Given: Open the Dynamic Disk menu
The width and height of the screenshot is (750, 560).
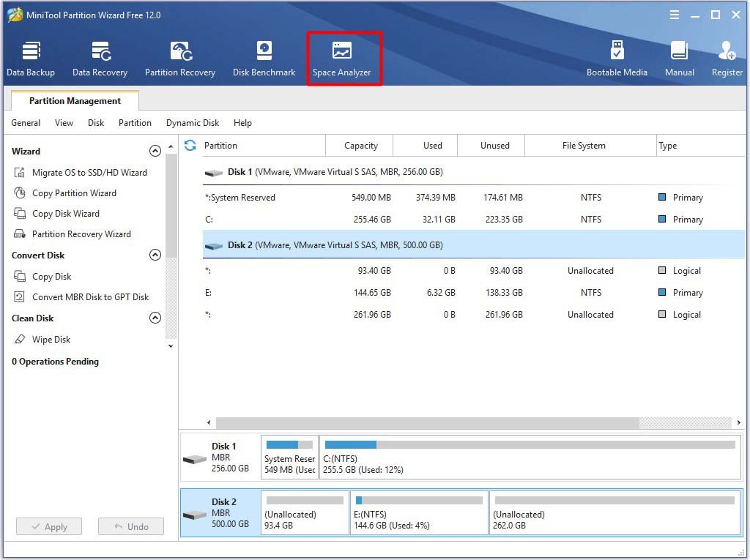Looking at the screenshot, I should point(193,123).
